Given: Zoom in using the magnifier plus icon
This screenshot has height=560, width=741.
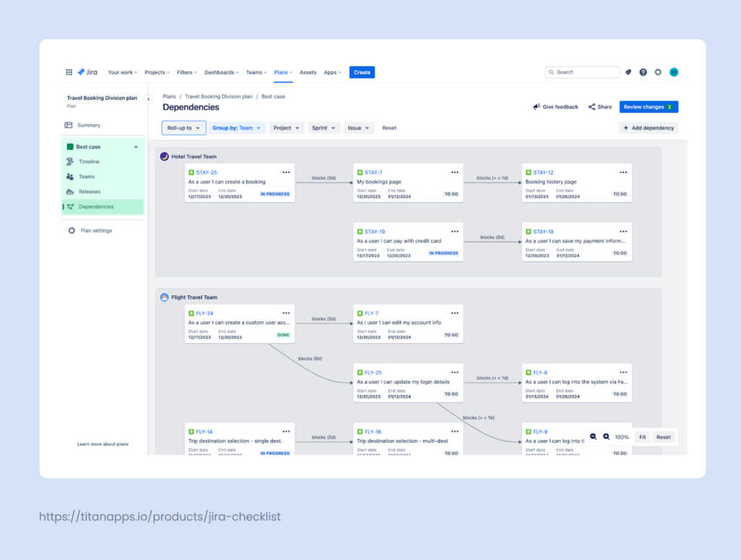Looking at the screenshot, I should pyautogui.click(x=606, y=437).
